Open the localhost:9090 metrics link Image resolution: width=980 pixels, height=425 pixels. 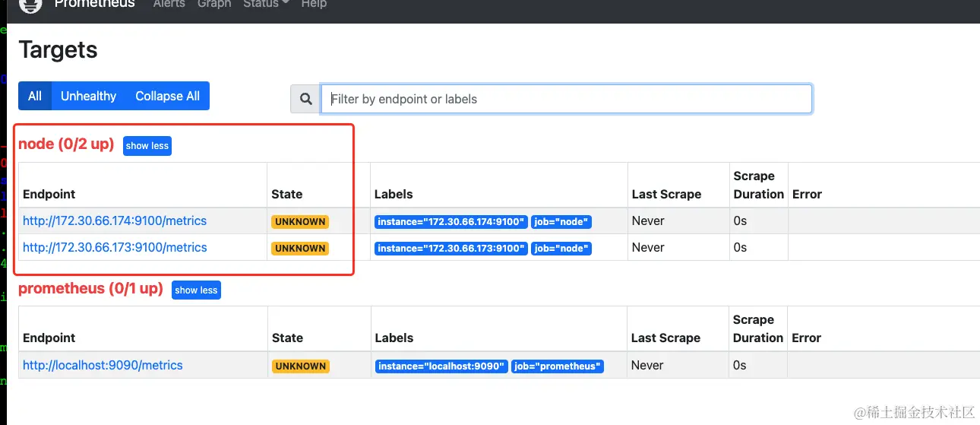click(x=103, y=366)
